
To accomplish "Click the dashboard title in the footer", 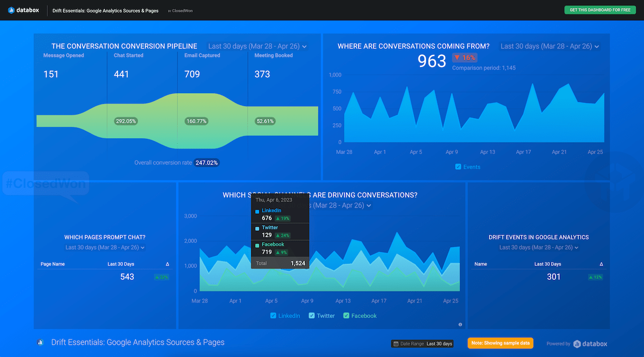I will coord(138,343).
